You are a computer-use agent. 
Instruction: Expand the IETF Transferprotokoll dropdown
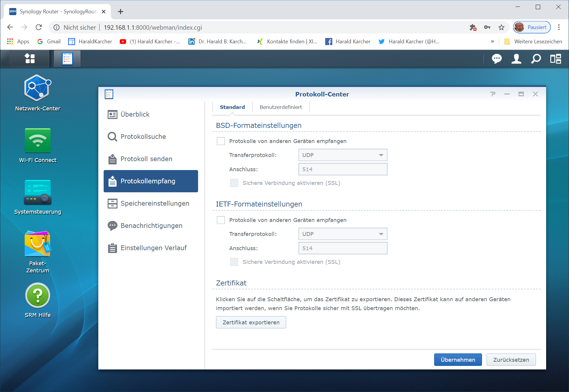pyautogui.click(x=343, y=234)
